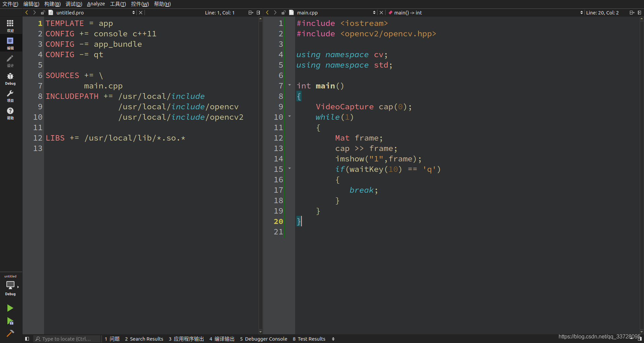Close the main.cpp document
Screen dimensions: 644x343
381,12
